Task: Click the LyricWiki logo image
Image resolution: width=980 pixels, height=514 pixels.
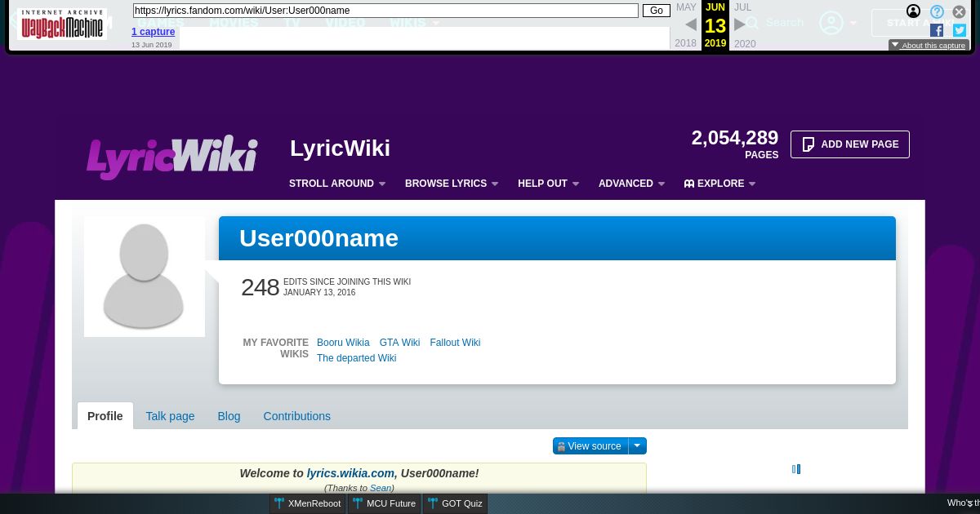Action: click(x=172, y=157)
